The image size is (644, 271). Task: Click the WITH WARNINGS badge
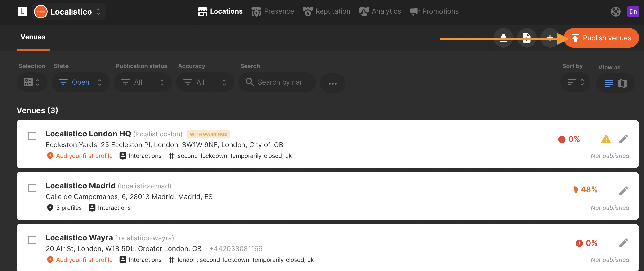pyautogui.click(x=208, y=134)
